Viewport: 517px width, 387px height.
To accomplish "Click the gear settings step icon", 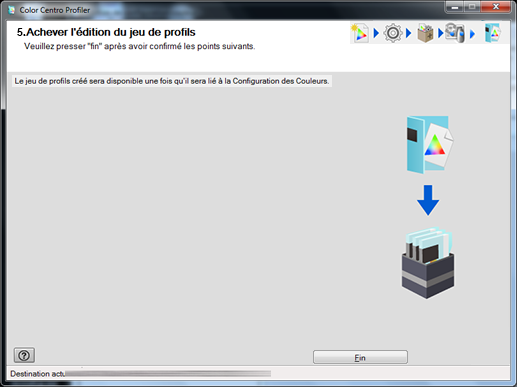I will click(x=393, y=33).
